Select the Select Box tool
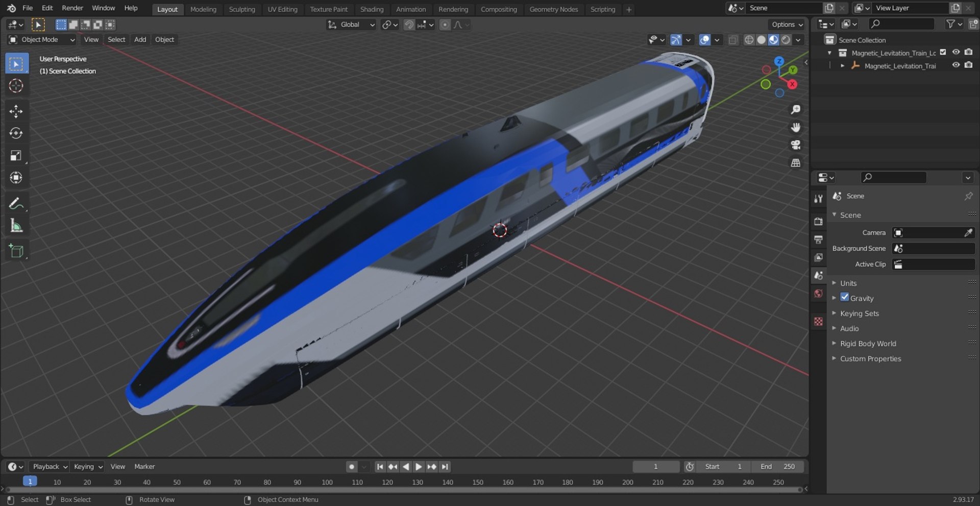The image size is (980, 506). [16, 64]
